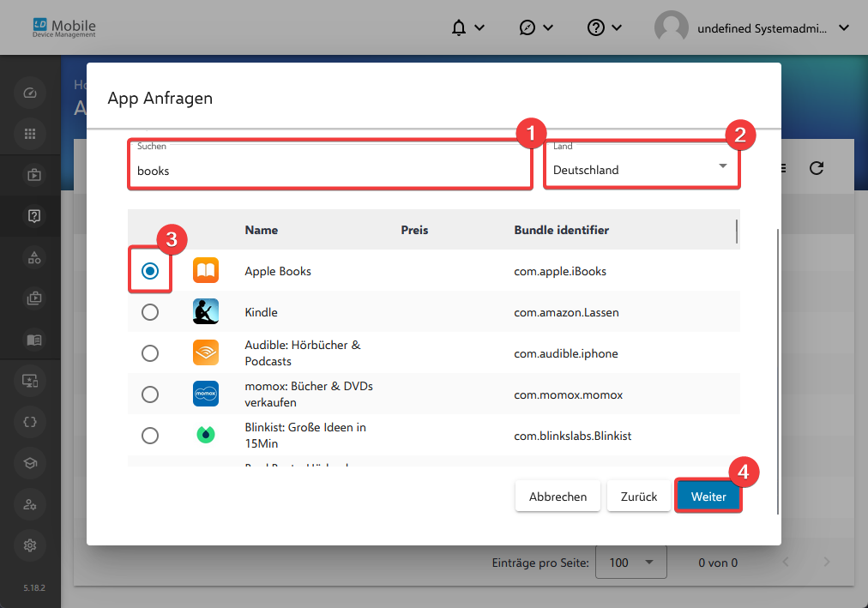Sort by the Preis column header
The width and height of the screenshot is (868, 608).
(x=414, y=230)
